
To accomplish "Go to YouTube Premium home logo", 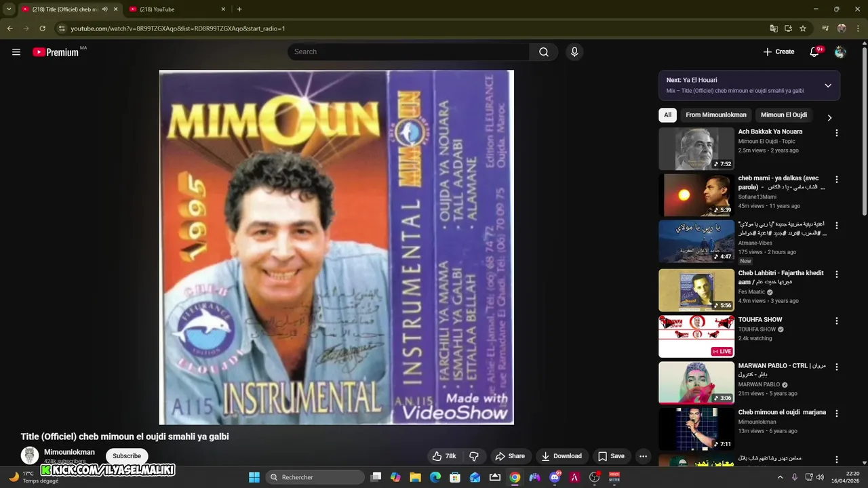I will pyautogui.click(x=56, y=52).
